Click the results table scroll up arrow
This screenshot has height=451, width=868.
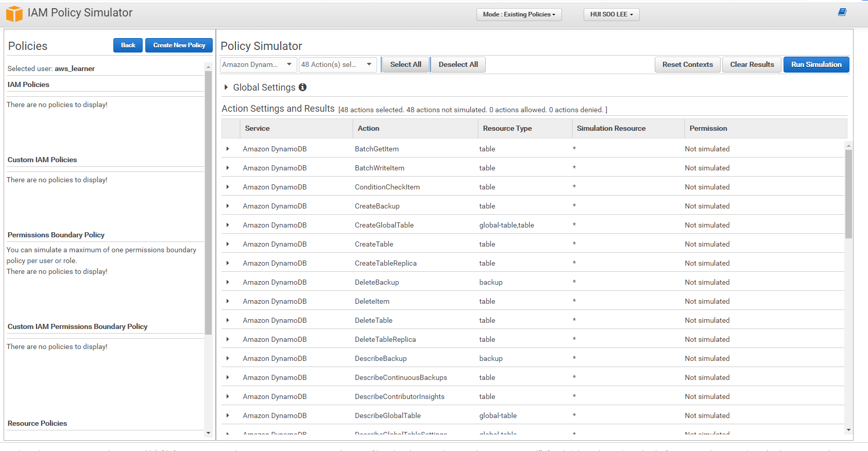point(848,146)
